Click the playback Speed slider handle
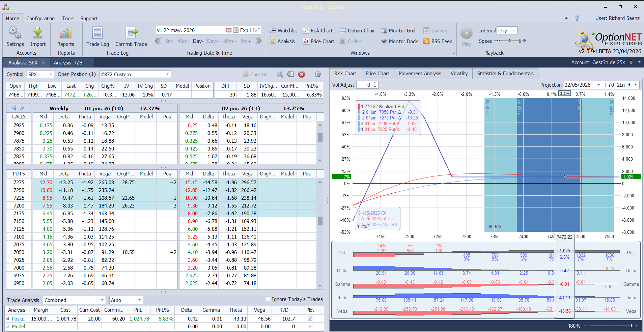This screenshot has width=644, height=332. point(520,41)
